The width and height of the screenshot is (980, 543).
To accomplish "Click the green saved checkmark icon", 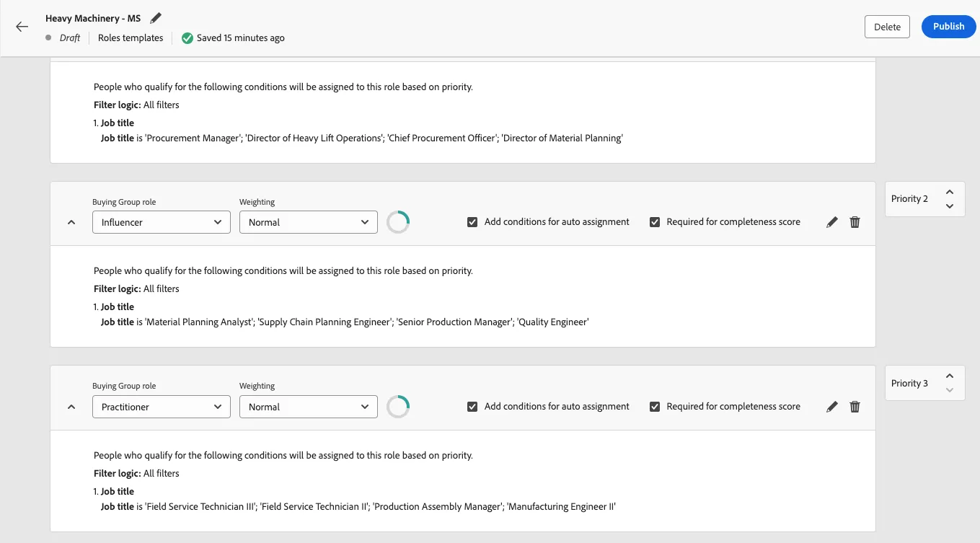I will [x=187, y=37].
